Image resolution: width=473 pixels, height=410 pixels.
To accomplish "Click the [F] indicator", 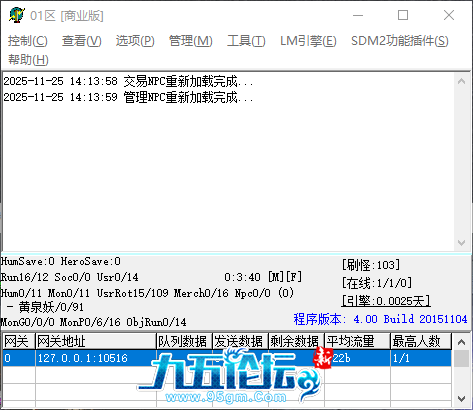I will coord(294,277).
